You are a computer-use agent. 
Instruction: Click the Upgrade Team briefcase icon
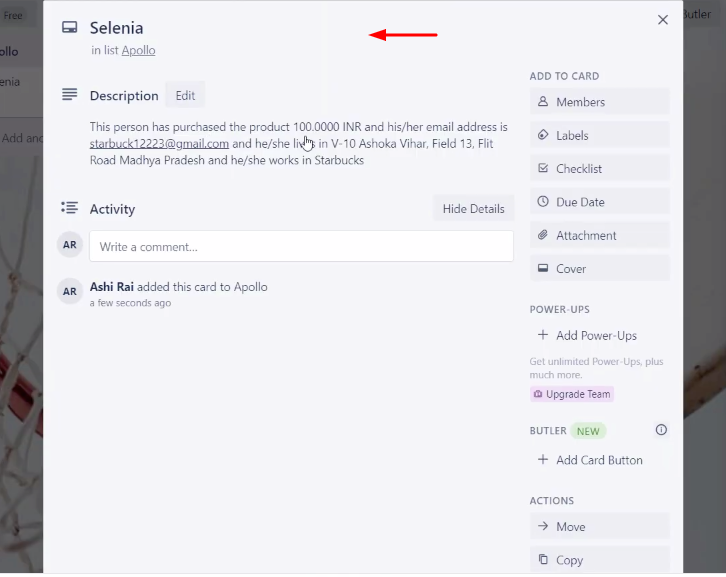coord(538,394)
